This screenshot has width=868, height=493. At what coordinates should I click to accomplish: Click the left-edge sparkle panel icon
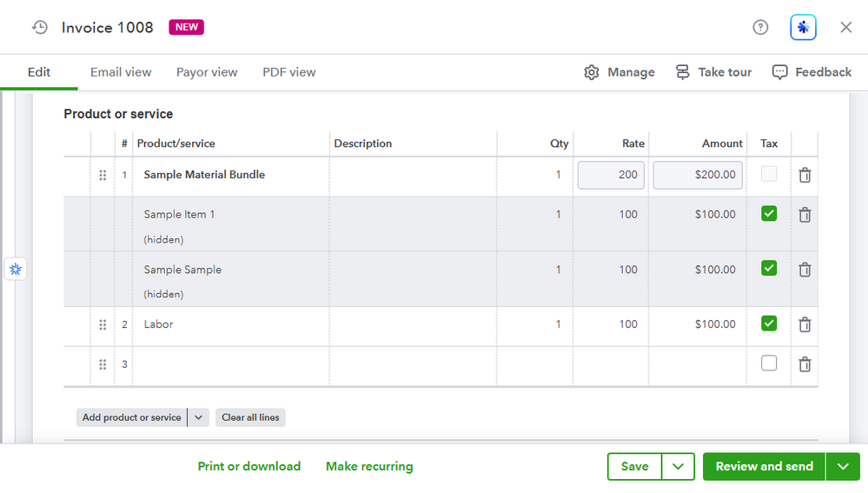pos(16,270)
